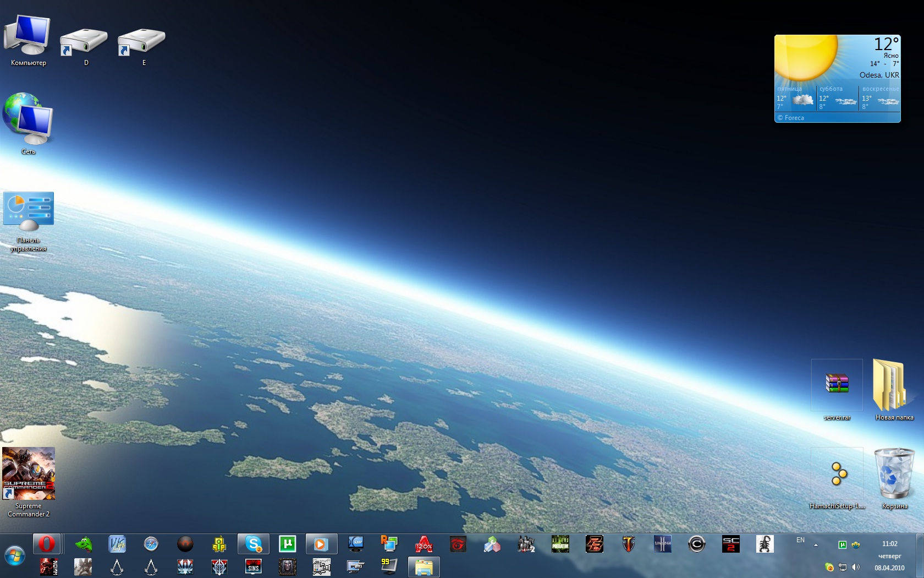
Task: Click the green µTorrent icon in the system tray
Action: 842,545
